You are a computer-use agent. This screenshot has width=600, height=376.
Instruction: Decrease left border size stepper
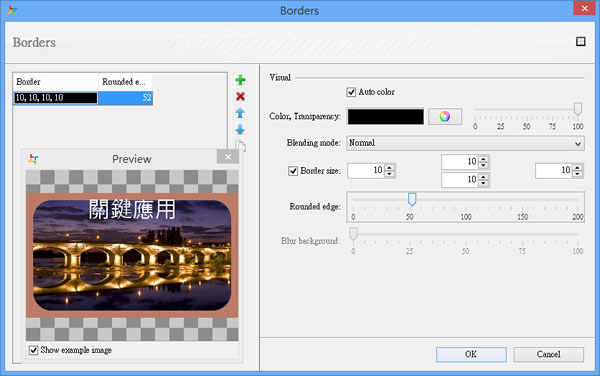390,174
